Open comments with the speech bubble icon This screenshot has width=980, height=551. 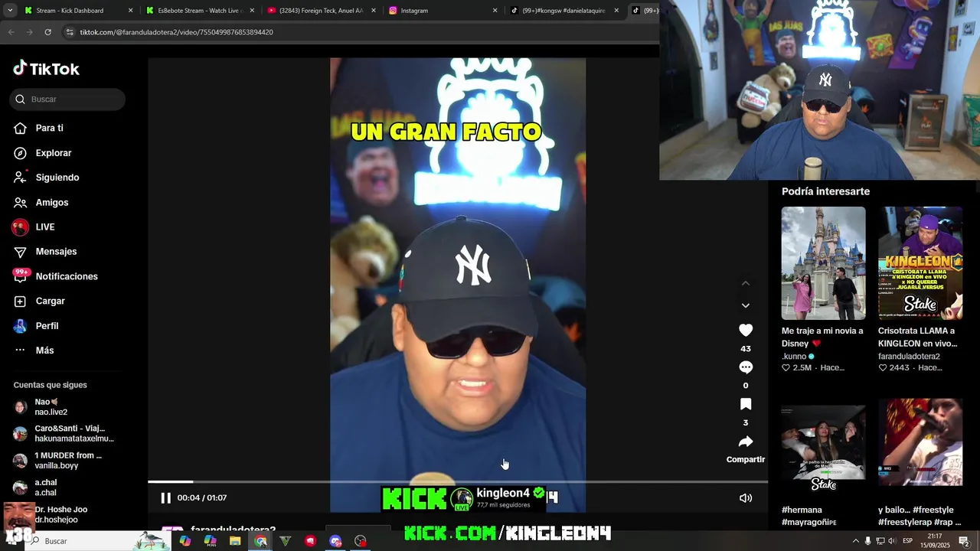click(x=746, y=367)
